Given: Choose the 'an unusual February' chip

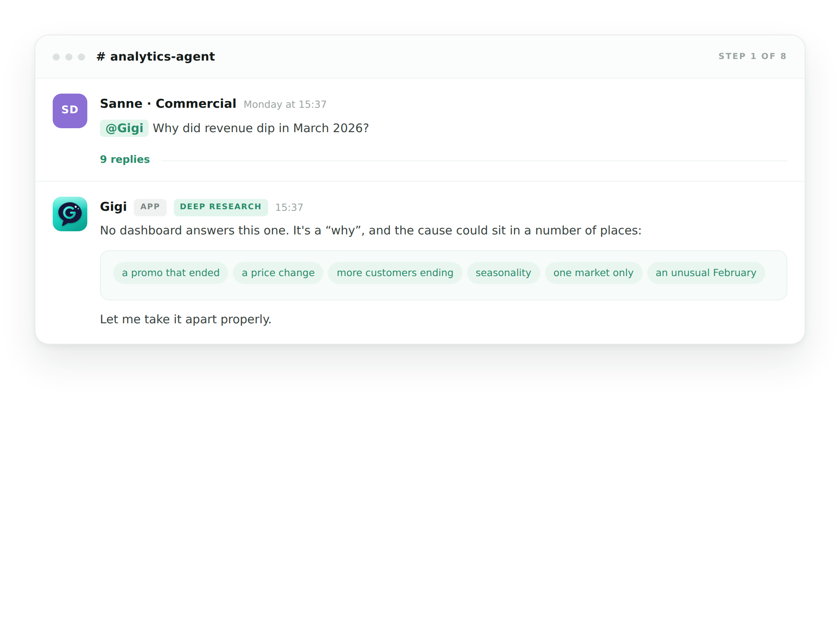Looking at the screenshot, I should tap(706, 273).
